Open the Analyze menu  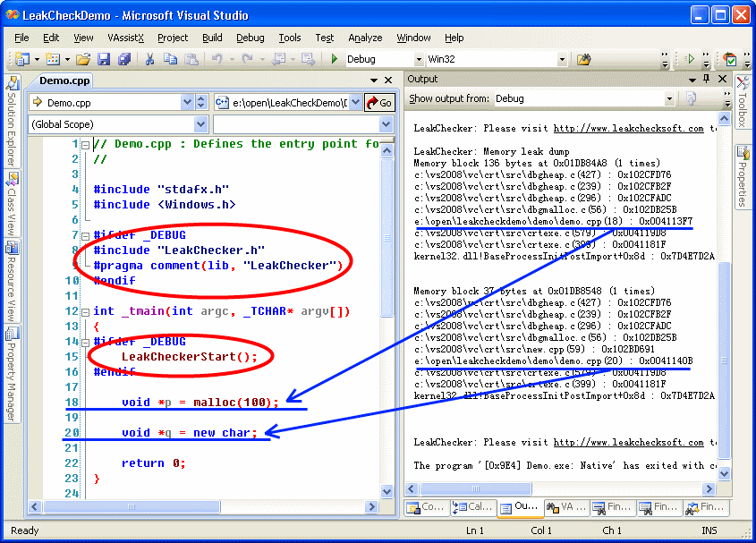pyautogui.click(x=365, y=38)
